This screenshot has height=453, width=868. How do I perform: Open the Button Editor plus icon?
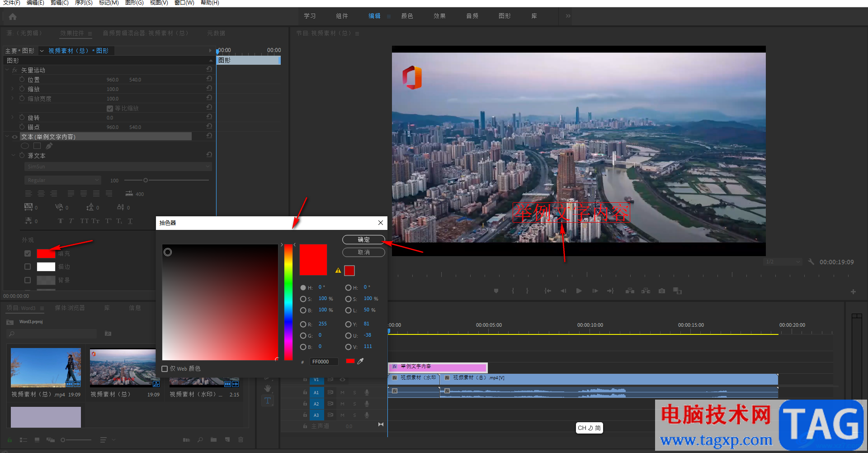pyautogui.click(x=853, y=291)
